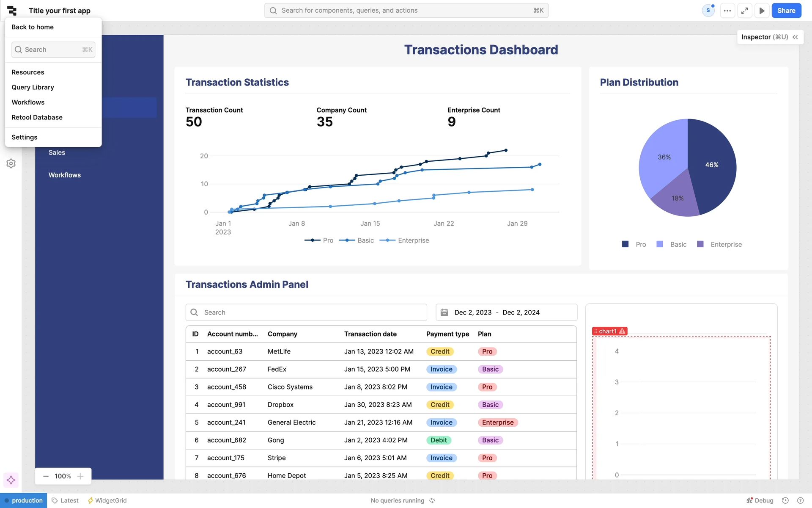Open the AI sparkle assistant icon
This screenshot has height=508, width=812.
(x=11, y=480)
